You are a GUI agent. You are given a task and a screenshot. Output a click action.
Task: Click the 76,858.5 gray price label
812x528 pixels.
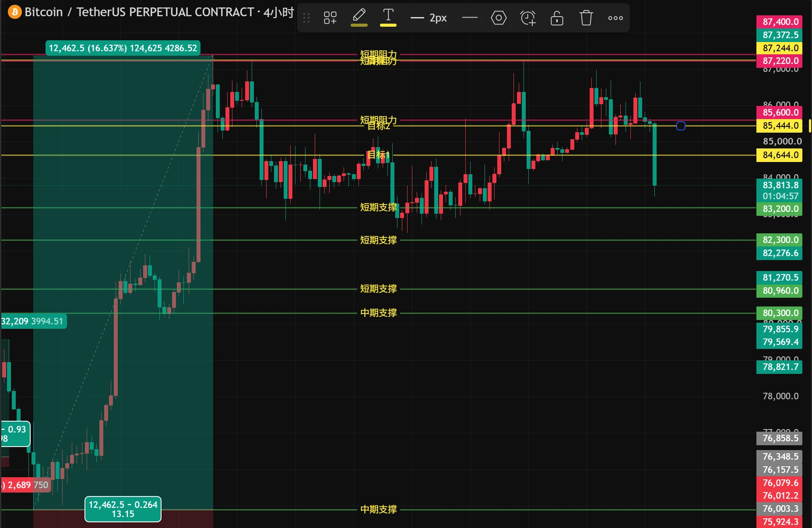point(779,438)
